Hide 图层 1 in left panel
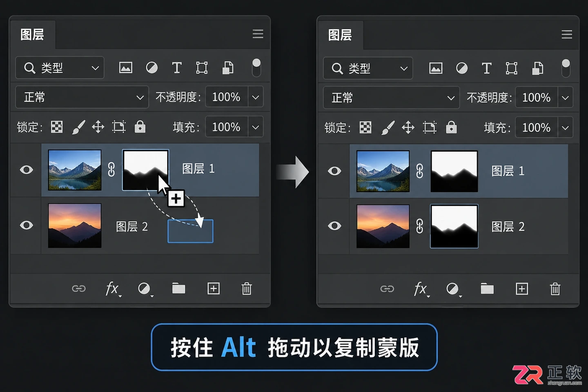 [x=27, y=169]
